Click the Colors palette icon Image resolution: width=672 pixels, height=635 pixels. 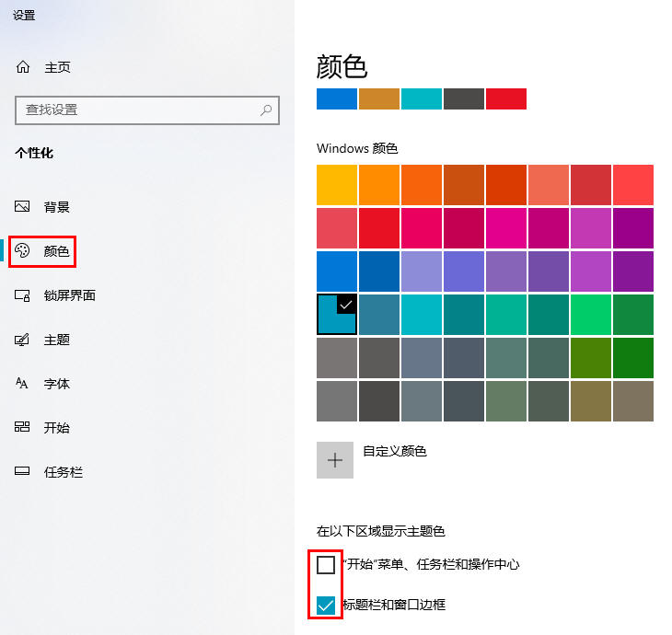coord(24,251)
